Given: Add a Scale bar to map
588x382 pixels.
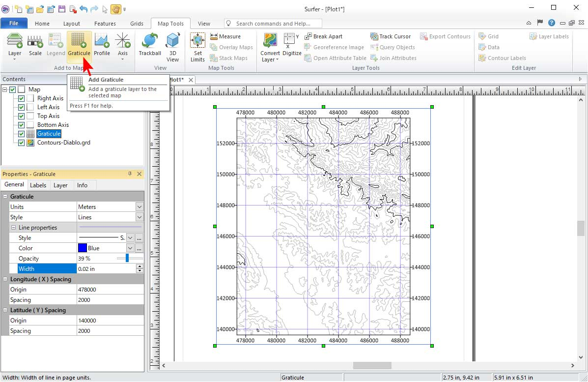Looking at the screenshot, I should pyautogui.click(x=35, y=44).
